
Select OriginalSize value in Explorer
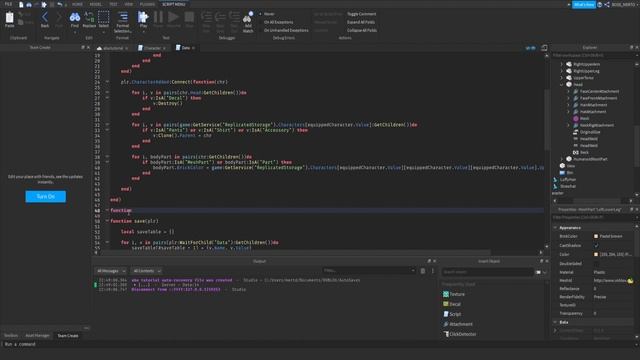[590, 132]
